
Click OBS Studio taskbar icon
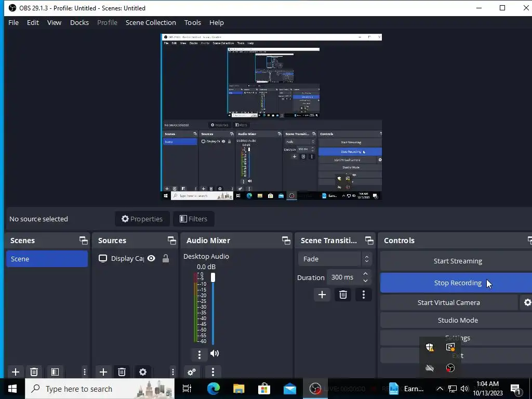point(315,389)
